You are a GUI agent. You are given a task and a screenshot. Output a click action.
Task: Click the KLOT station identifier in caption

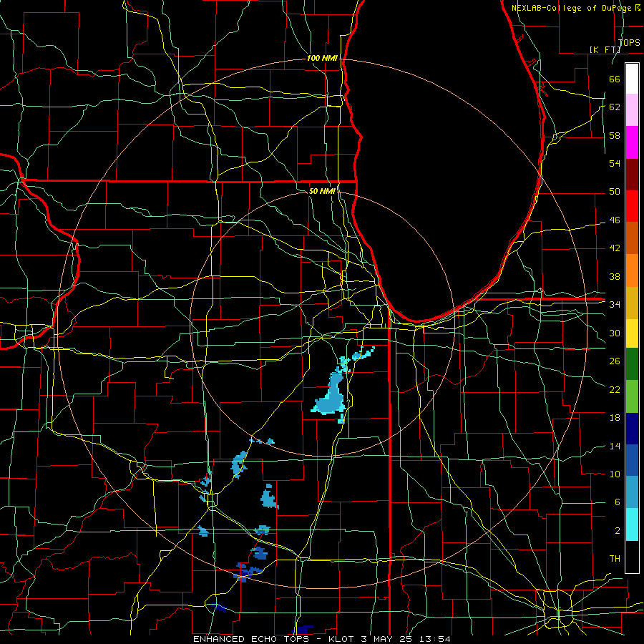point(343,639)
